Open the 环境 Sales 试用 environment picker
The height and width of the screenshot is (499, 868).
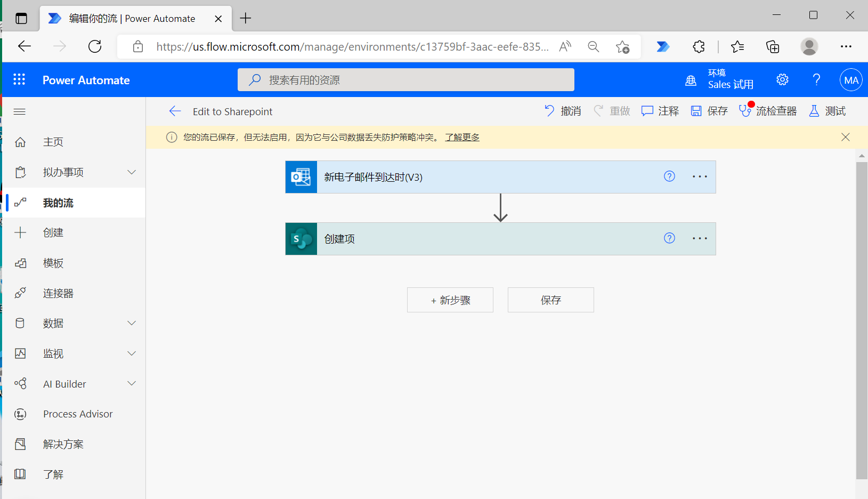point(719,79)
